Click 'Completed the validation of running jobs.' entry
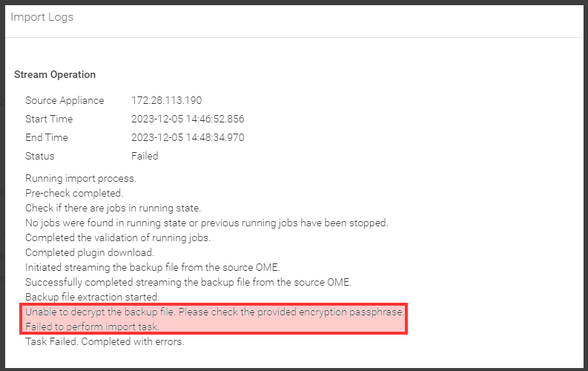The image size is (588, 371). [118, 237]
